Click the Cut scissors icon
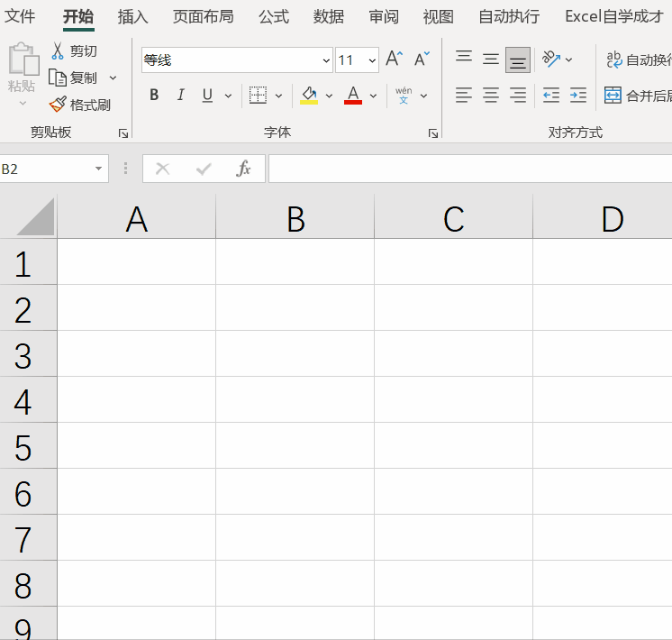 [x=58, y=51]
